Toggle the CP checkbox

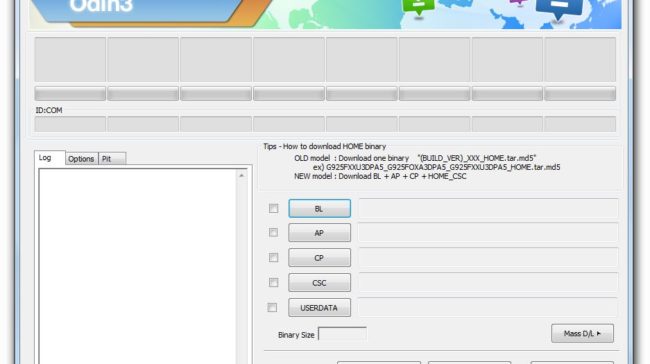(274, 257)
